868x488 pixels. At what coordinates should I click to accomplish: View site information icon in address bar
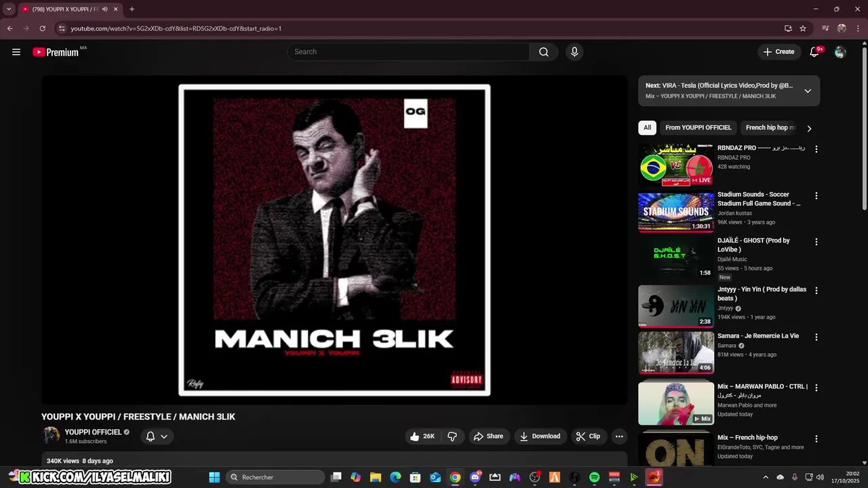62,28
